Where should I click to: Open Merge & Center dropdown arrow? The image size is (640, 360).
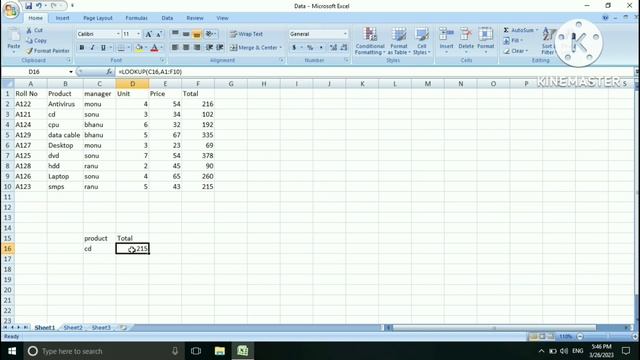[x=281, y=48]
